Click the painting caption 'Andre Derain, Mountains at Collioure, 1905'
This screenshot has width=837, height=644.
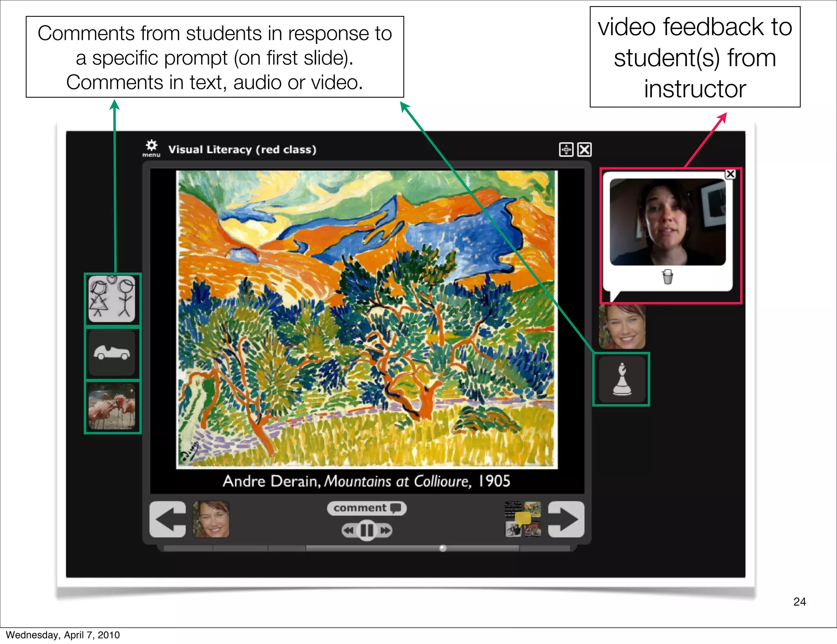coord(367,481)
